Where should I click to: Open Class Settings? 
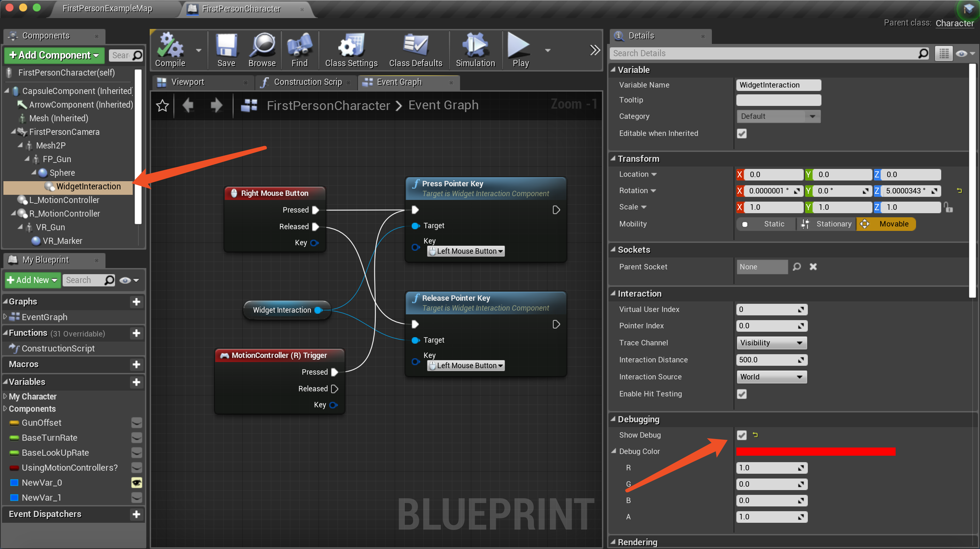click(x=351, y=50)
